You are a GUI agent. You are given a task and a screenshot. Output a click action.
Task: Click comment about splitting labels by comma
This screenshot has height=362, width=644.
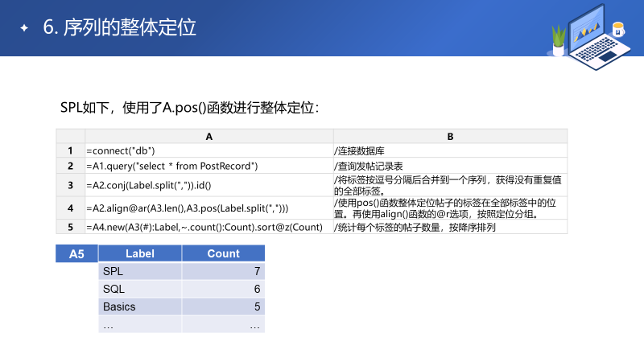pyautogui.click(x=450, y=185)
